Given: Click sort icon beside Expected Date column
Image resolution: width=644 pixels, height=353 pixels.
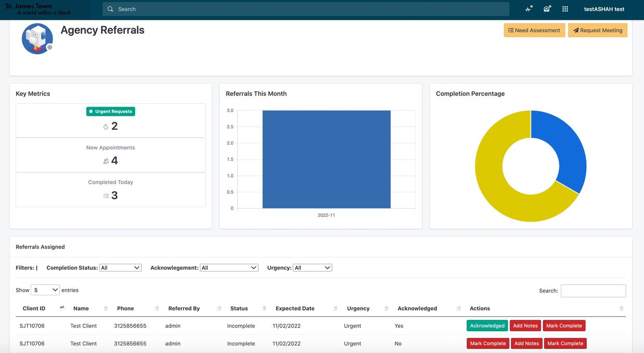Looking at the screenshot, I should (x=336, y=308).
